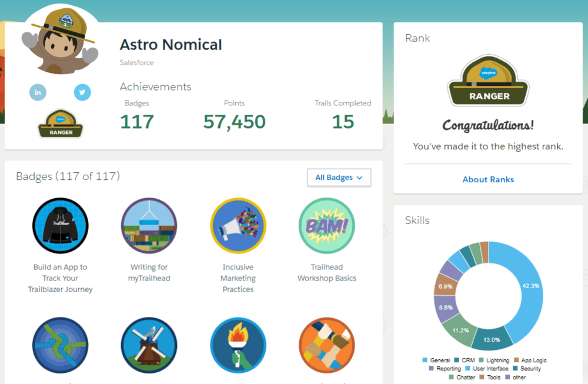Select the Inclusive Marketing Practices megaphone badge
The image size is (588, 384).
[x=238, y=225]
